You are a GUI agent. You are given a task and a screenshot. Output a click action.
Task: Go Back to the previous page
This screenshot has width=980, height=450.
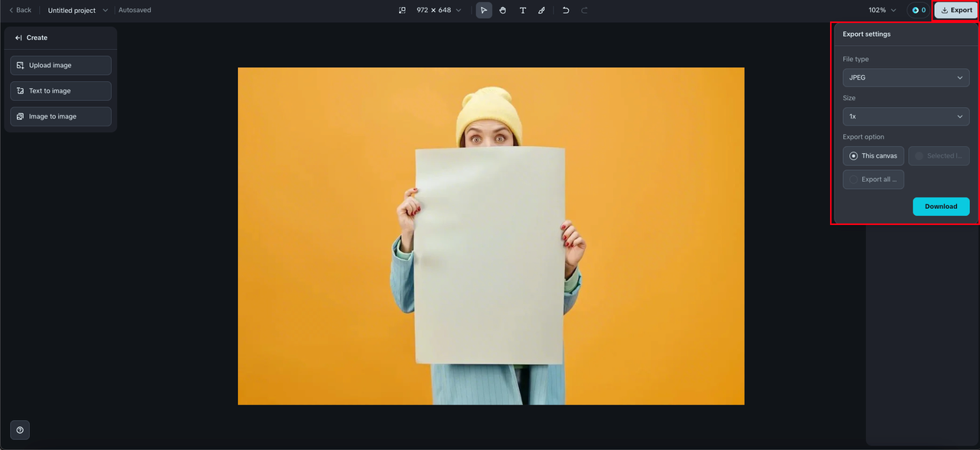click(x=20, y=10)
